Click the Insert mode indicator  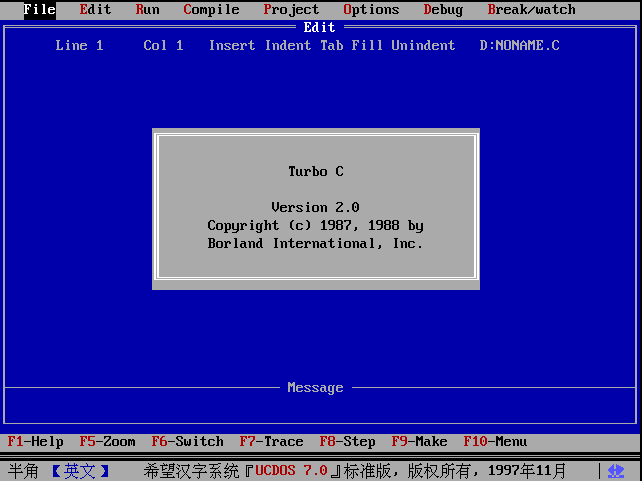[232, 45]
